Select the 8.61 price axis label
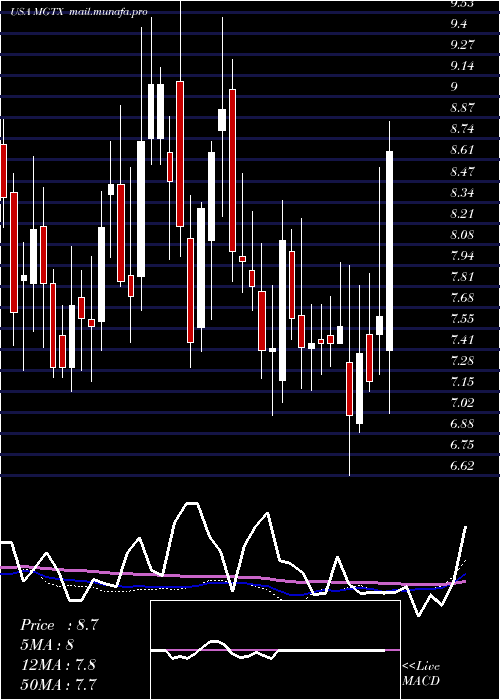500x700 pixels. click(462, 150)
